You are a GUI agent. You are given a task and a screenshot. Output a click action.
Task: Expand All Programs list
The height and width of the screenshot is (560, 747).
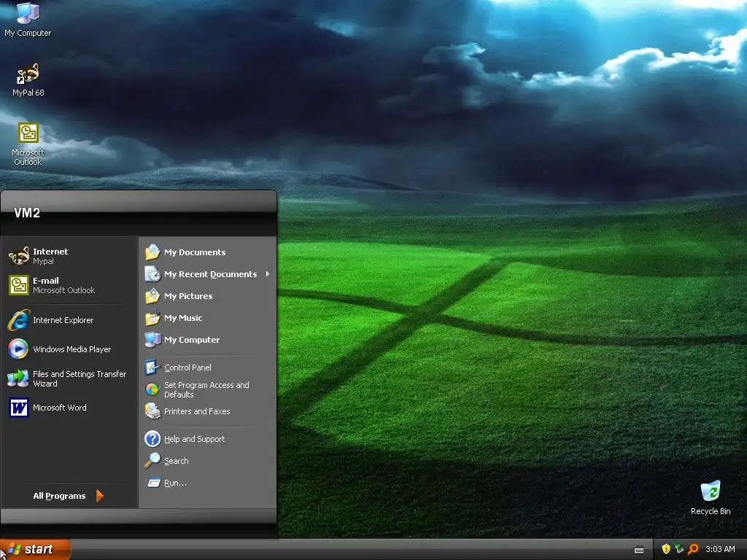[68, 496]
